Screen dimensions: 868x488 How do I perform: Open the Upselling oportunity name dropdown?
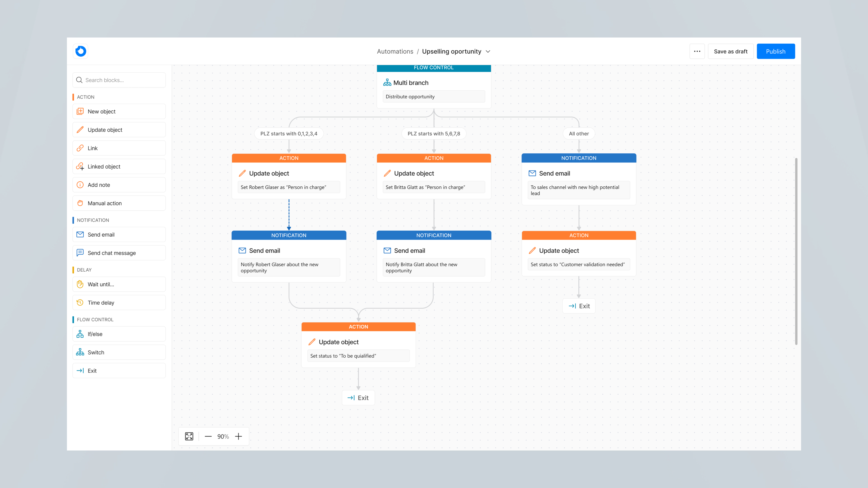point(488,51)
